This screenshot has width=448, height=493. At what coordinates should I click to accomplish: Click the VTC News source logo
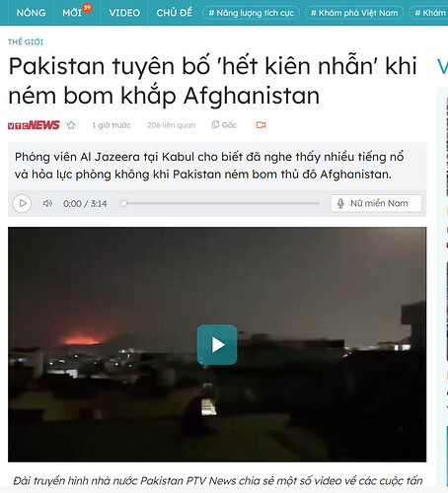pos(34,125)
